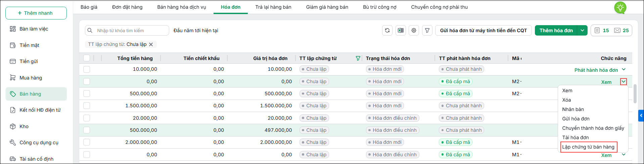The width and height of the screenshot is (644, 164).
Task: Switch to Bù trừ công nợ tab
Action: point(380,7)
